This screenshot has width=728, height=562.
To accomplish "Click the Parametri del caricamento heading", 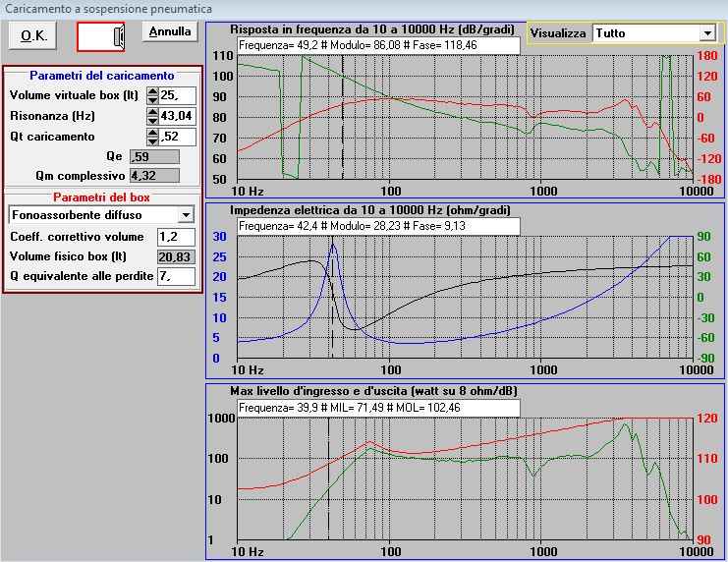I will click(x=101, y=76).
